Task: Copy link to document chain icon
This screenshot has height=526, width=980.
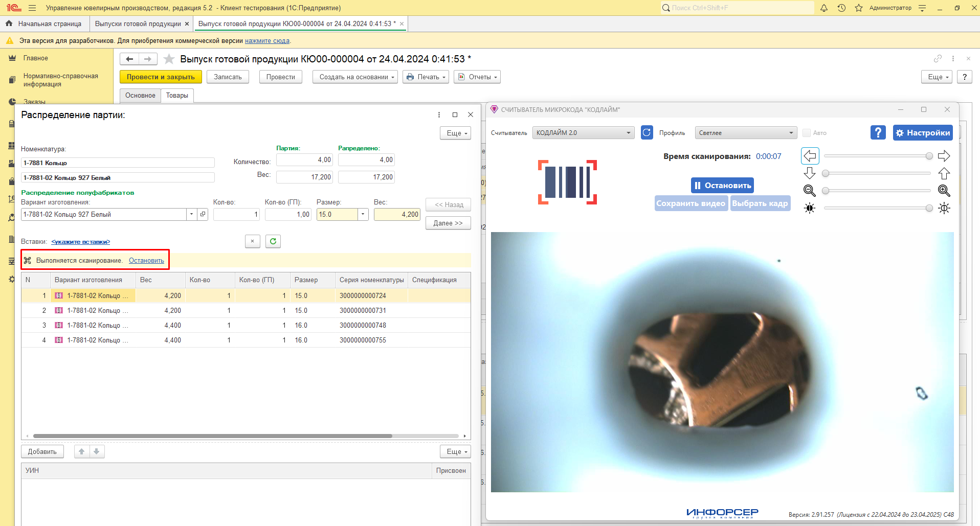Action: 938,58
